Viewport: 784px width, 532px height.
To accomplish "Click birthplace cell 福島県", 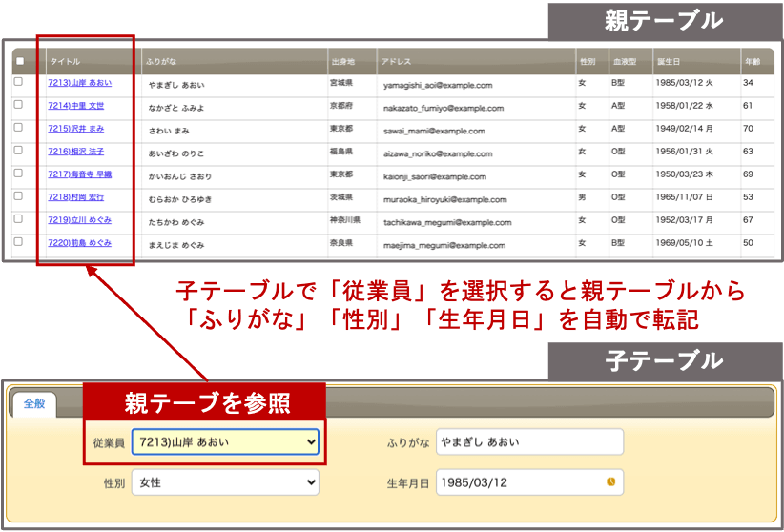I will (341, 151).
